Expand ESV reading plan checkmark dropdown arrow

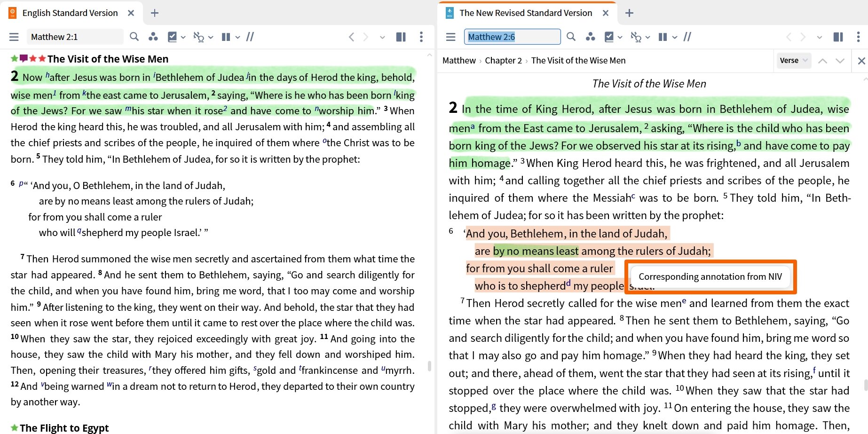coord(183,37)
